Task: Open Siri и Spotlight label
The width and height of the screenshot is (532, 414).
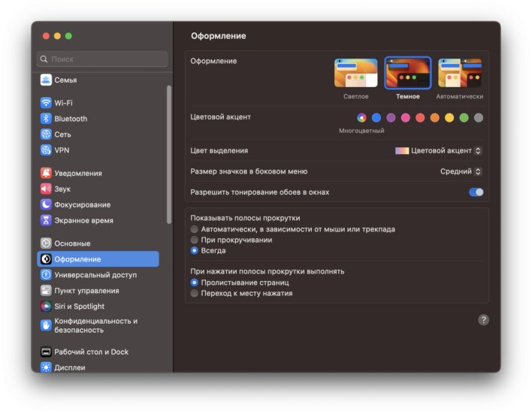Action: (x=80, y=306)
